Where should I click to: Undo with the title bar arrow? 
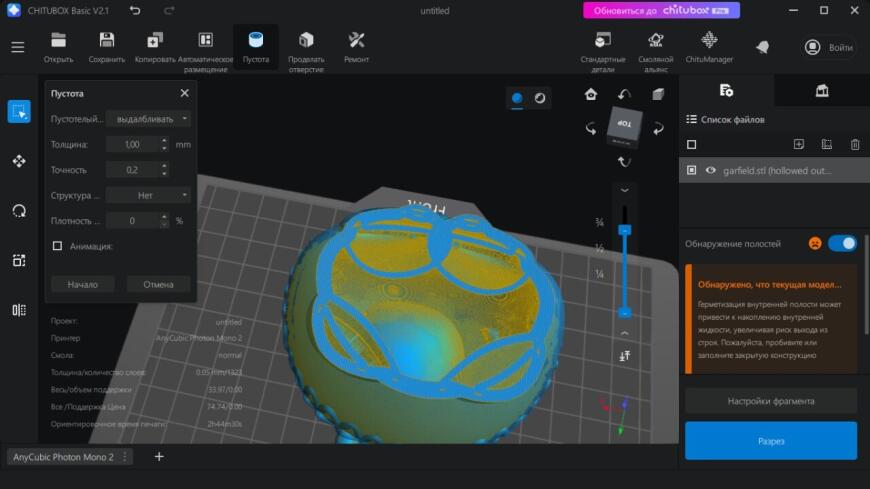tap(135, 10)
